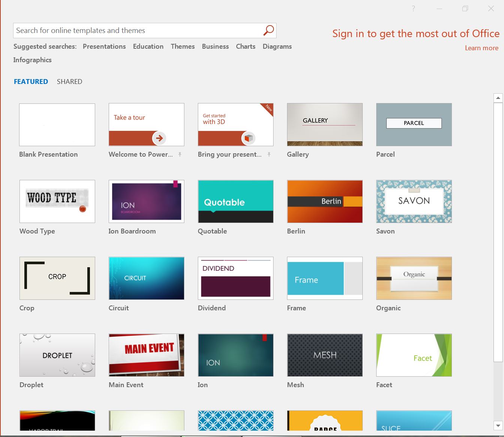This screenshot has height=437, width=504.
Task: Click the help question mark icon
Action: 413,8
